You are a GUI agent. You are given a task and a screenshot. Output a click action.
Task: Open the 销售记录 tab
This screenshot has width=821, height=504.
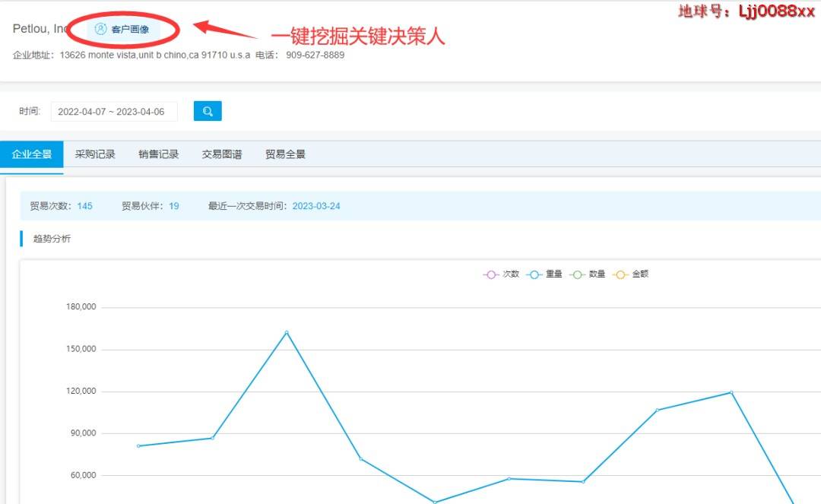158,154
